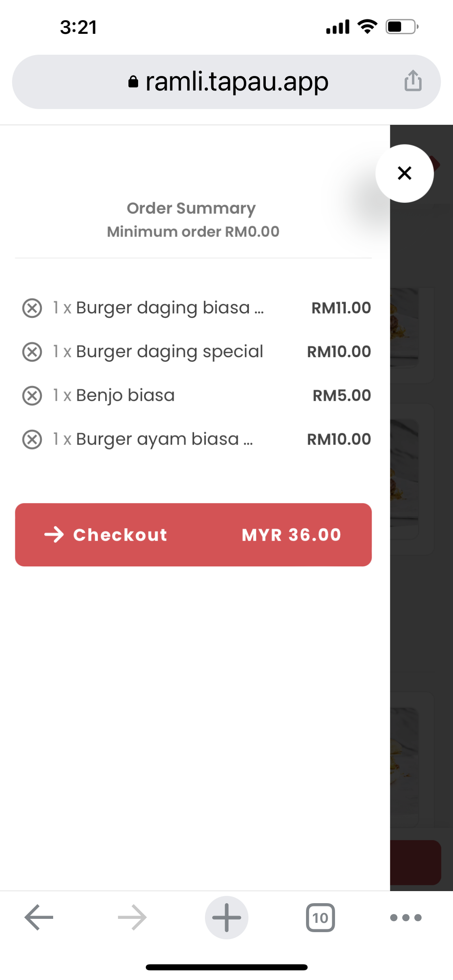Close the Order Summary panel

[x=404, y=173]
